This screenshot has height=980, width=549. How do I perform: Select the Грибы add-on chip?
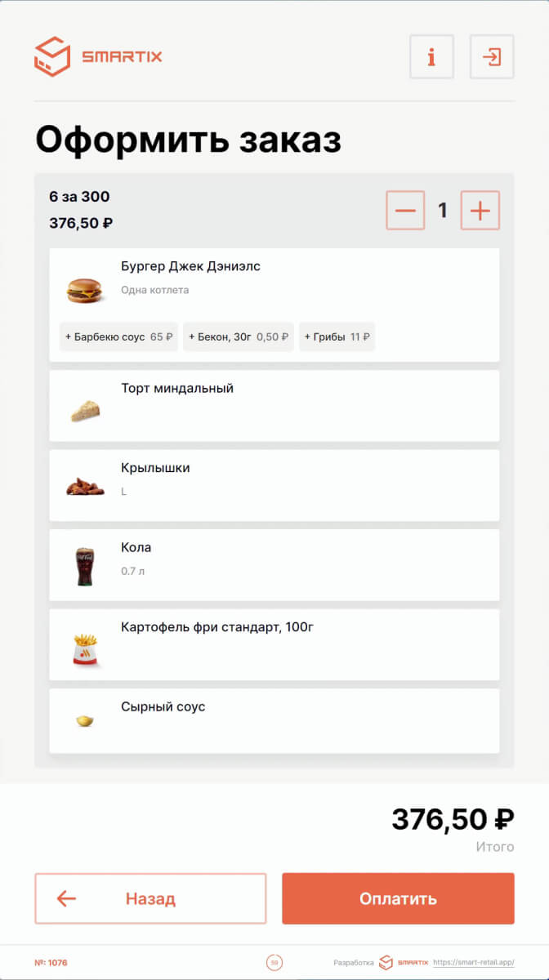(337, 336)
